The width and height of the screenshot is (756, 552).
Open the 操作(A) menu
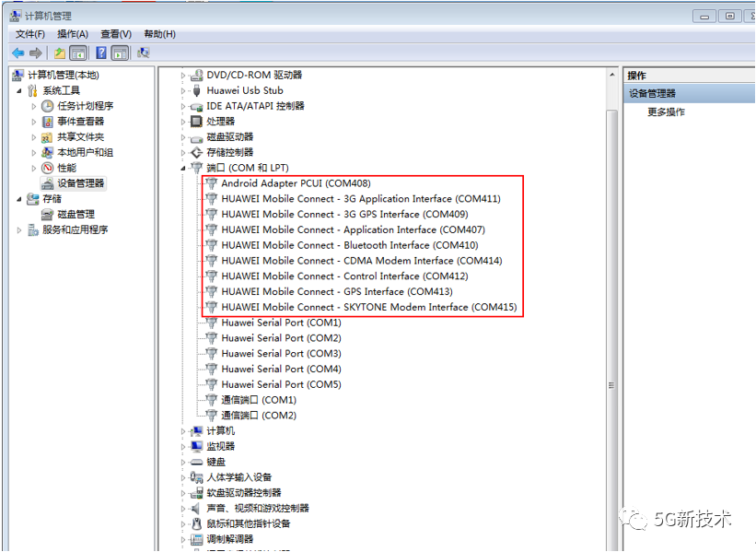point(73,34)
